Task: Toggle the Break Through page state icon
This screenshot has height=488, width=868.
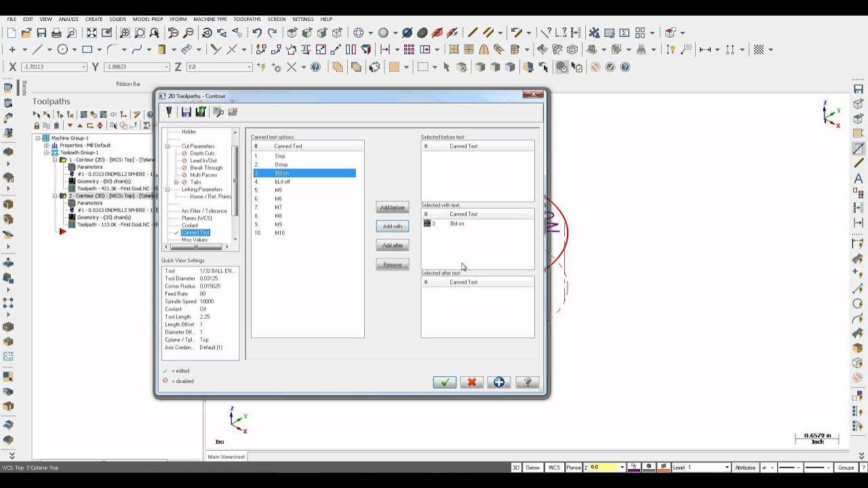Action: (x=184, y=168)
